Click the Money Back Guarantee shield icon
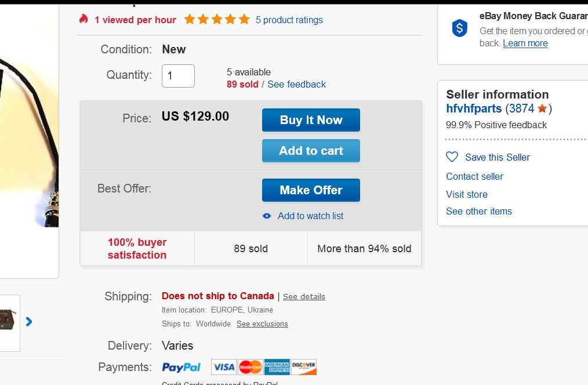This screenshot has width=588, height=385. click(459, 28)
